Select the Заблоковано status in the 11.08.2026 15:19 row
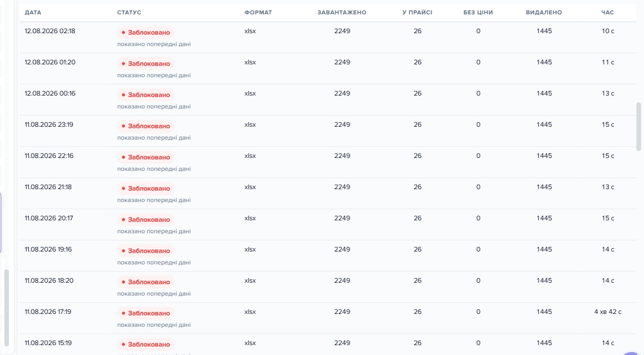The height and width of the screenshot is (355, 644). coord(146,345)
